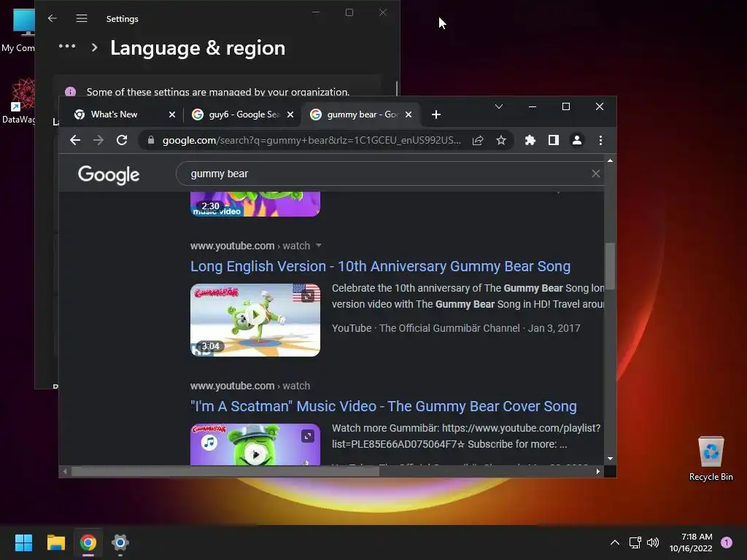This screenshot has width=747, height=560.
Task: Select the My Computer desktop icon
Action: 18,29
